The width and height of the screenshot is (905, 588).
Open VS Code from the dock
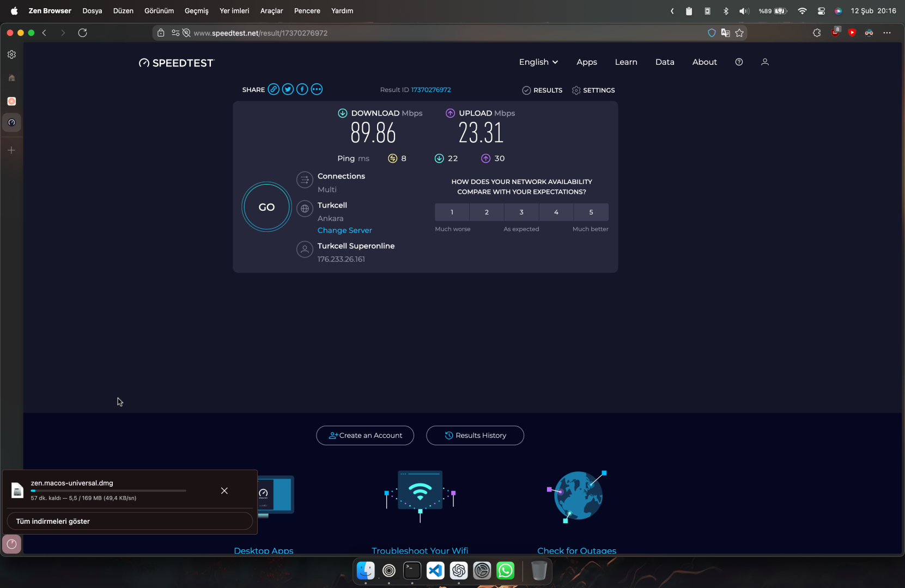(435, 571)
